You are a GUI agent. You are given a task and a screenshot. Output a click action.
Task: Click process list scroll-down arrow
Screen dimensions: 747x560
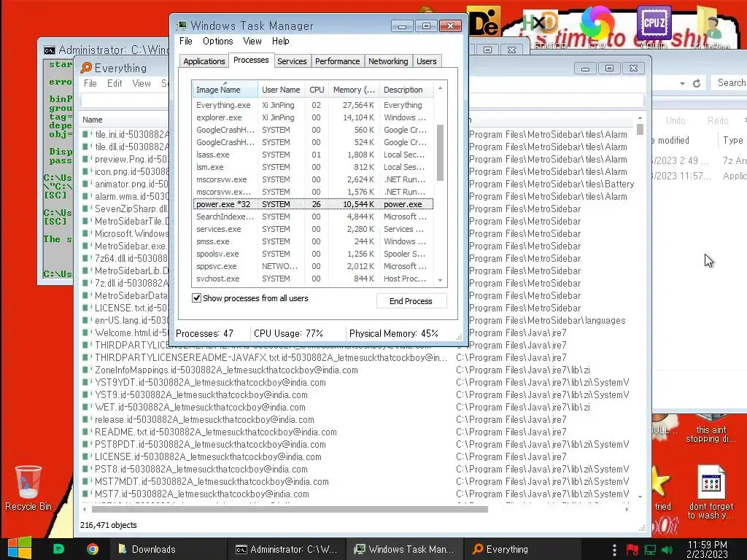coord(440,280)
